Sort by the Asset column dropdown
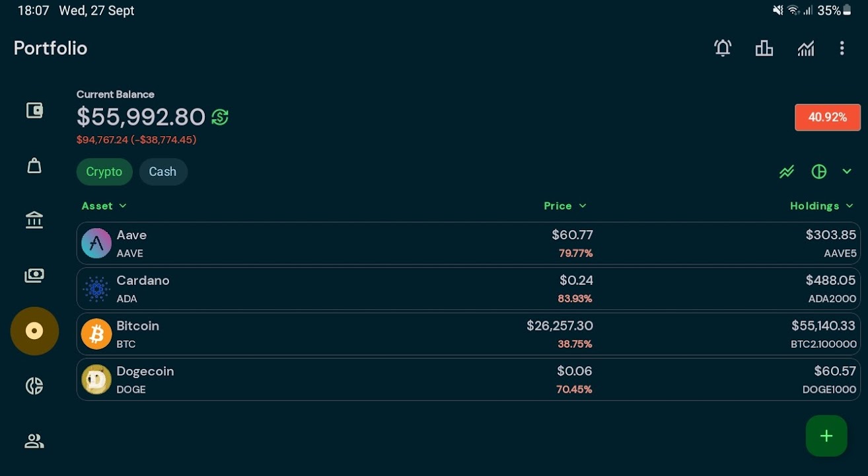Screen dimensions: 868x476 (104, 206)
